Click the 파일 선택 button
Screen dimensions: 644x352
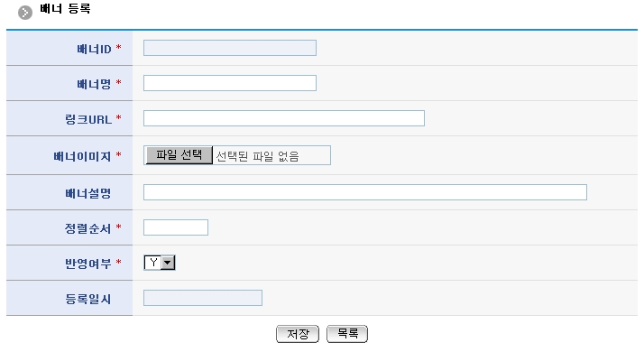click(x=179, y=155)
